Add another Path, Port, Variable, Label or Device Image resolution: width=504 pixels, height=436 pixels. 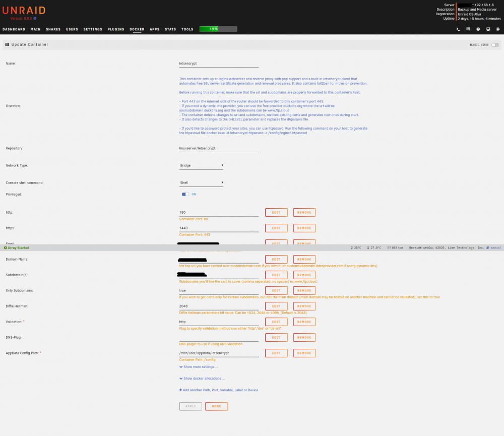coord(219,390)
